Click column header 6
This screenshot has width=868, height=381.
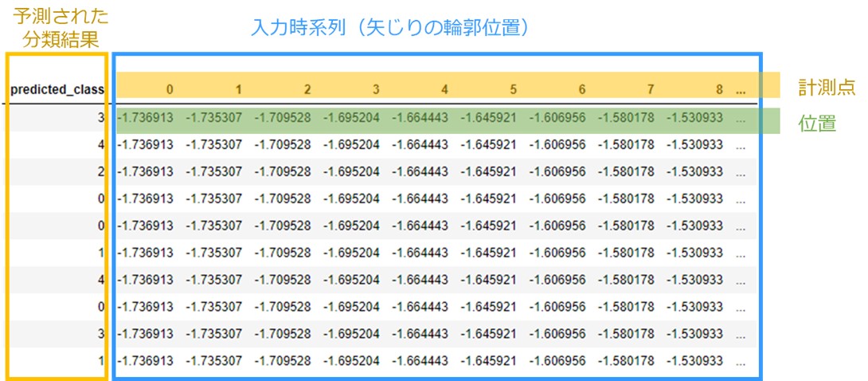582,90
